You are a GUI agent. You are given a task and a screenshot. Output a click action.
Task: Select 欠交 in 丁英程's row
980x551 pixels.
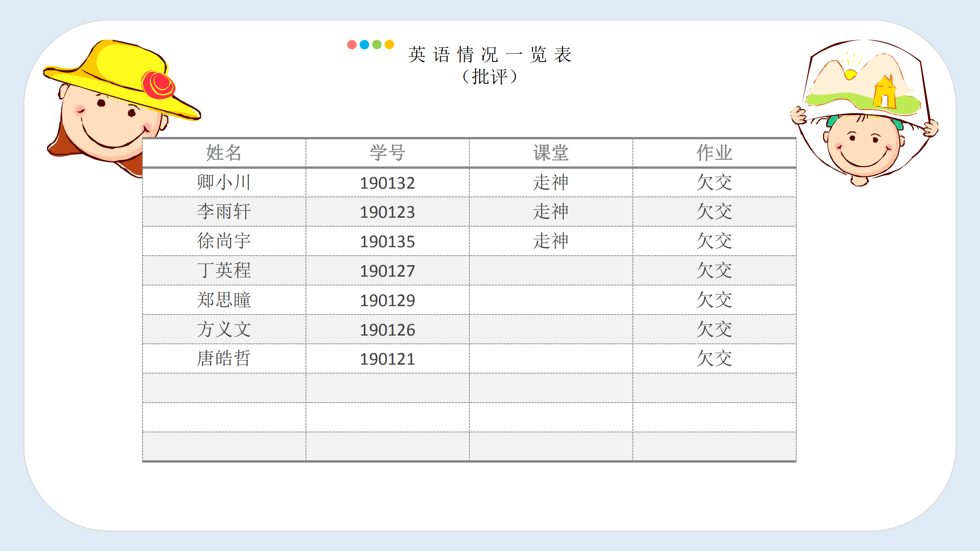coord(714,270)
